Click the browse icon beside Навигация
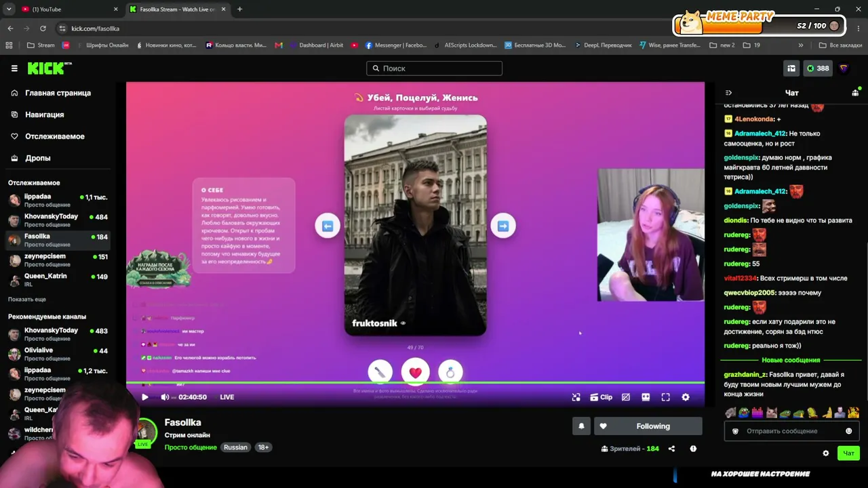The height and width of the screenshot is (488, 868). pos(14,115)
